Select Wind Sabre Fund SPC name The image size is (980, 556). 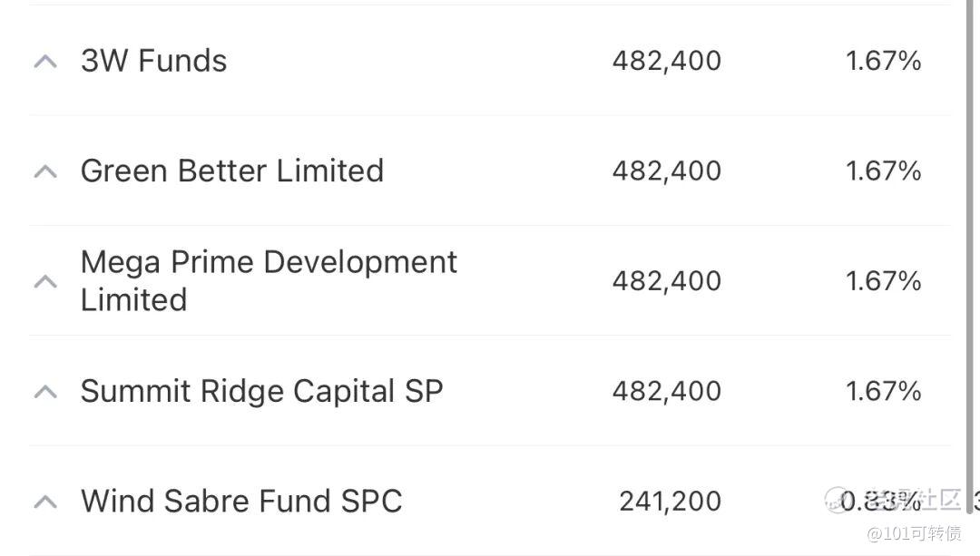tap(240, 501)
